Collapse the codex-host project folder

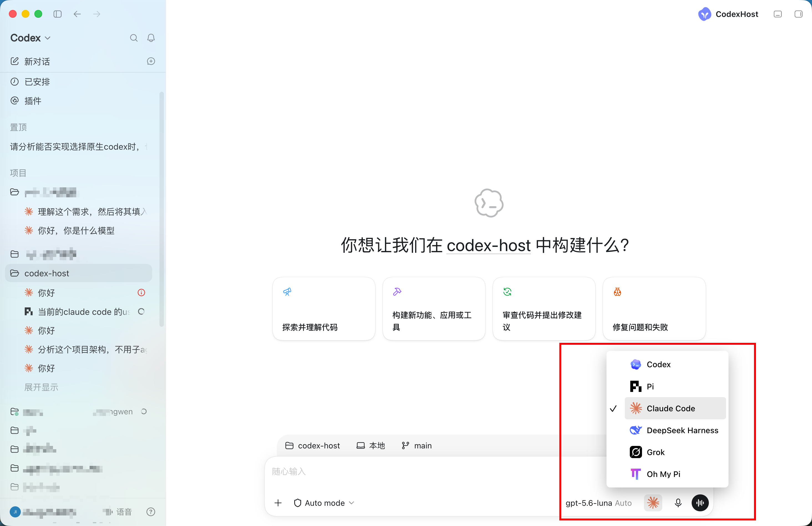point(78,274)
